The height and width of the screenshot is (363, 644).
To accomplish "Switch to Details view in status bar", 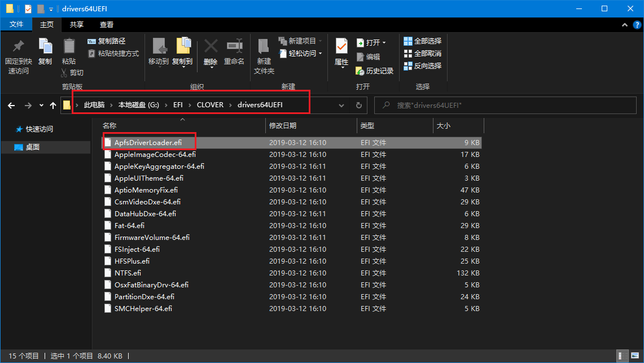I will 623,356.
